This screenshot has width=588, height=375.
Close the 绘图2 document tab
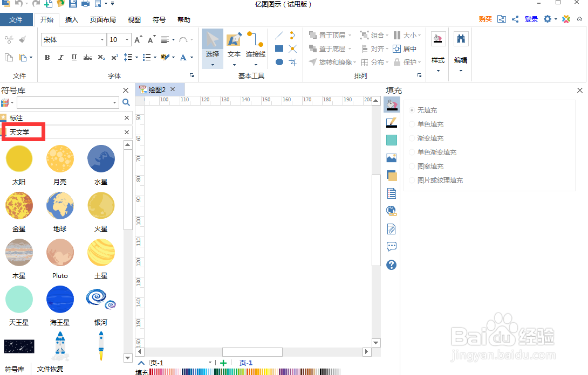pyautogui.click(x=173, y=89)
